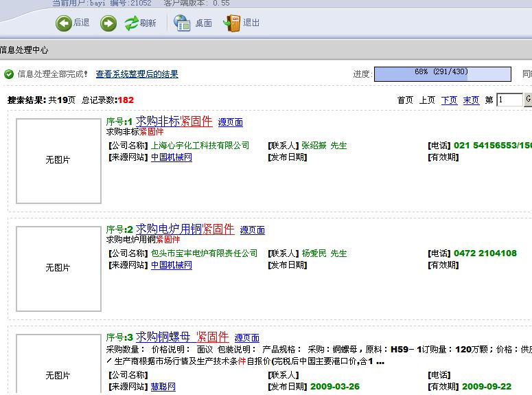This screenshot has height=395, width=532.
Task: Click the green back arrow icon
Action: click(x=64, y=23)
